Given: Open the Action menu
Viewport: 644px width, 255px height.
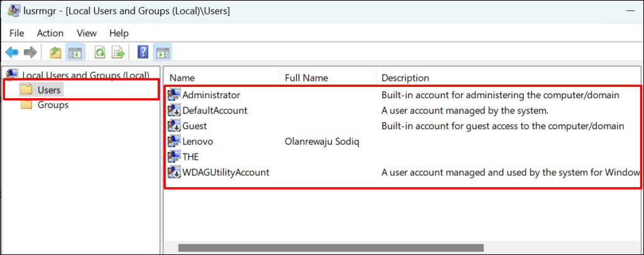Looking at the screenshot, I should click(50, 33).
